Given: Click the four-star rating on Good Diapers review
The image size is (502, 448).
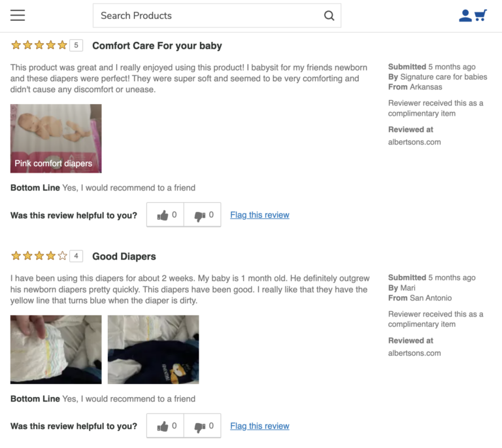Looking at the screenshot, I should [39, 256].
